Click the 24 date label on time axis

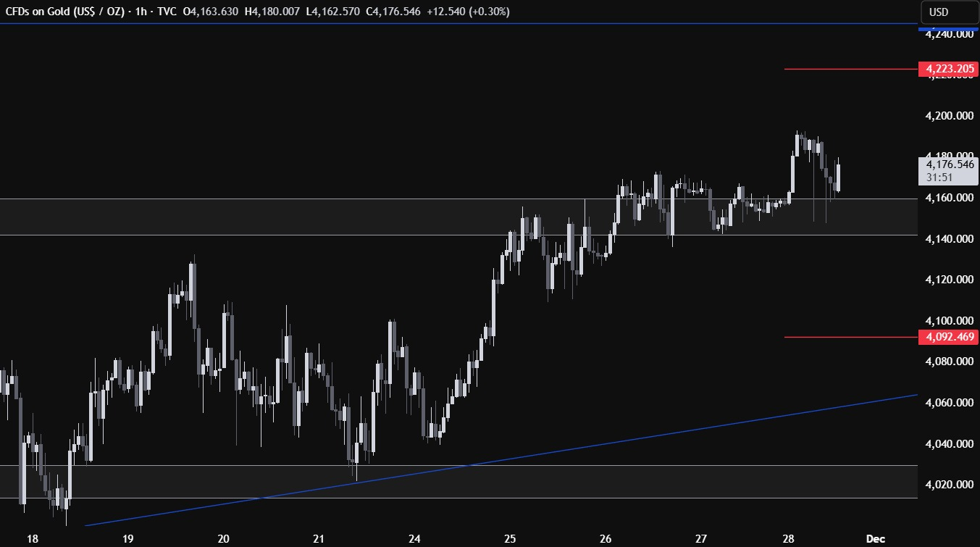[415, 538]
